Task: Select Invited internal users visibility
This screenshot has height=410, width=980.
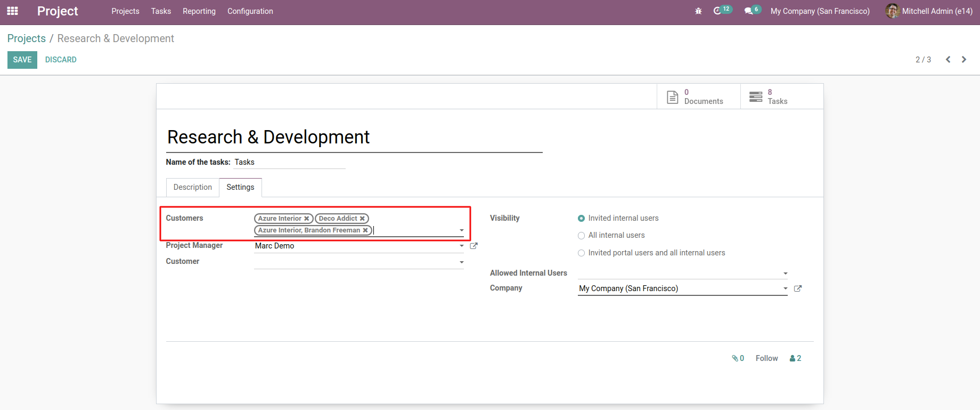Action: (581, 219)
